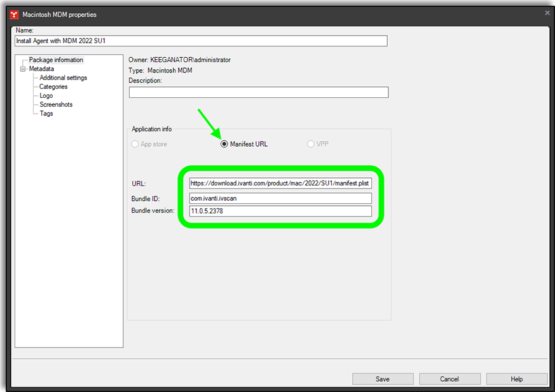
Task: Collapse the Metadata tree node
Action: click(22, 68)
